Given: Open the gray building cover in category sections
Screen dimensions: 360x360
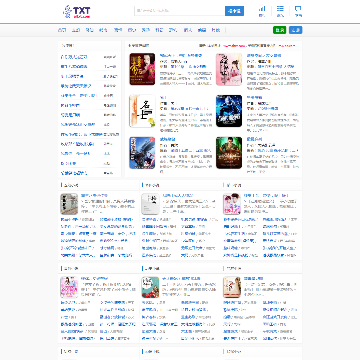Looking at the screenshot, I should (x=69, y=204).
